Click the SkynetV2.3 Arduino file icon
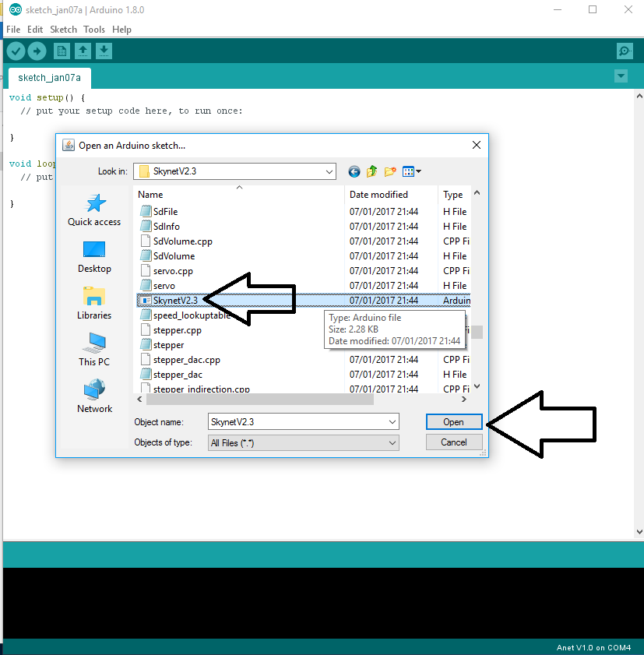The width and height of the screenshot is (644, 655). [x=146, y=301]
